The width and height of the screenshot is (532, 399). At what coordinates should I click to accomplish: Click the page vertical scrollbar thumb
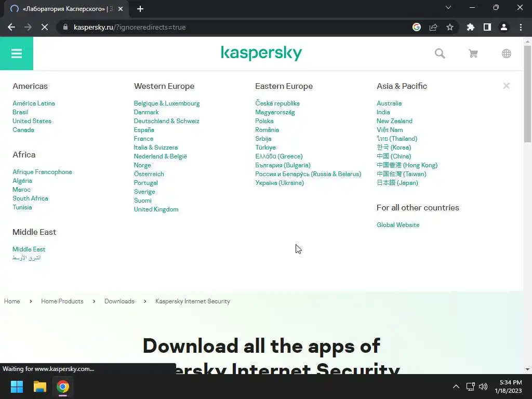point(527,94)
